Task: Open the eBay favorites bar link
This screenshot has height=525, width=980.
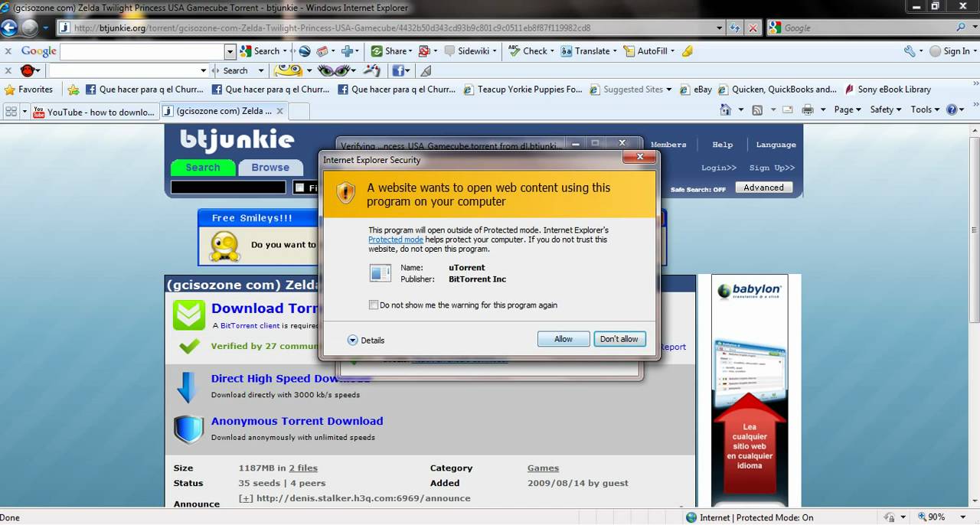Action: pos(695,90)
